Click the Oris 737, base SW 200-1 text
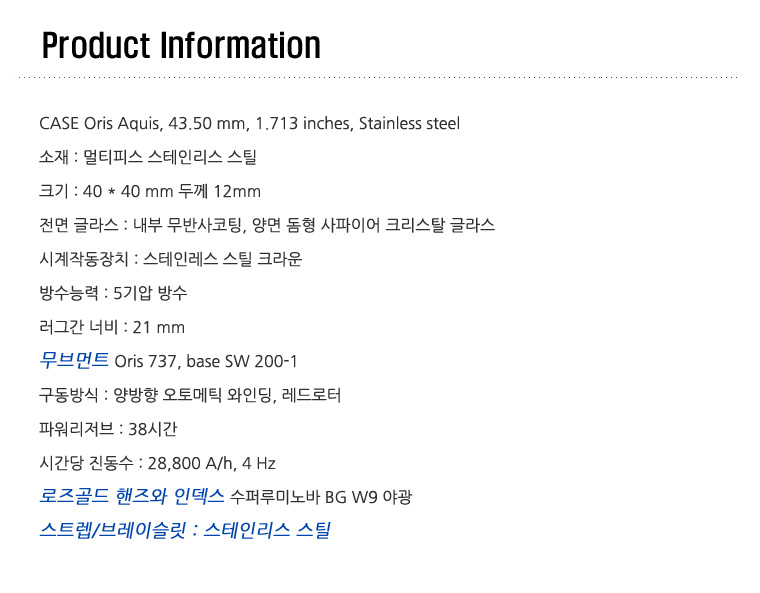 click(206, 361)
